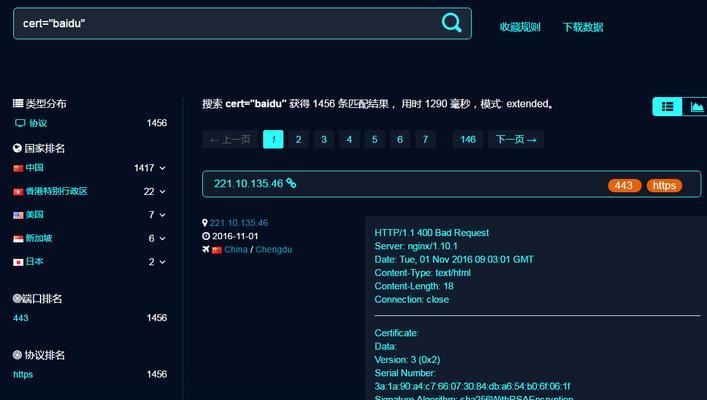The width and height of the screenshot is (707, 400).
Task: Filter by 协议 type link
Action: pyautogui.click(x=38, y=123)
